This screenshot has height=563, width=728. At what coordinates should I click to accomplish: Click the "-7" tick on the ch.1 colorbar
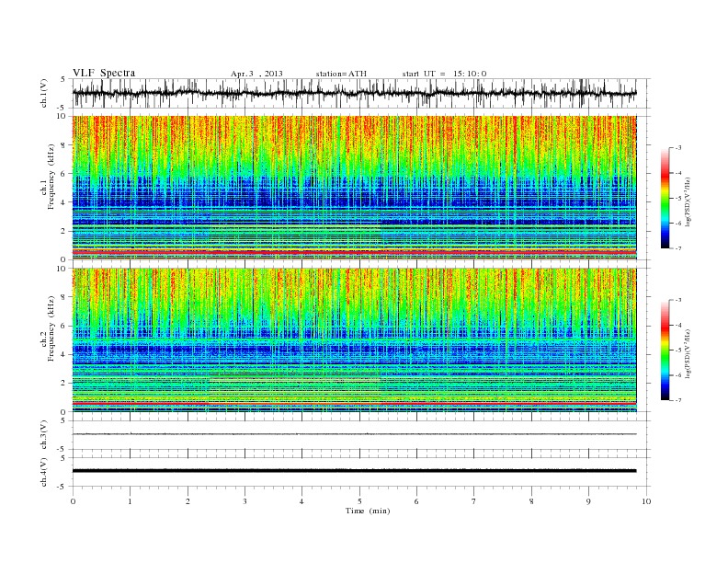pyautogui.click(x=677, y=248)
